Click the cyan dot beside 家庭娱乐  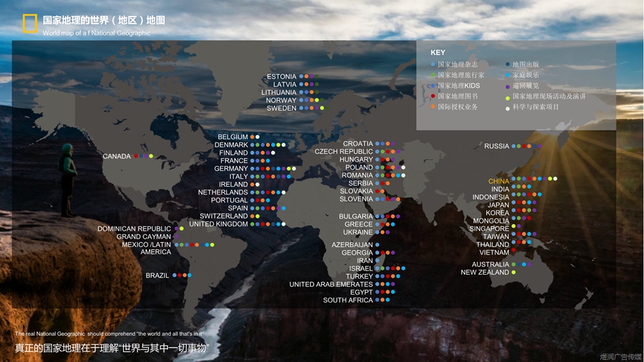pyautogui.click(x=508, y=75)
